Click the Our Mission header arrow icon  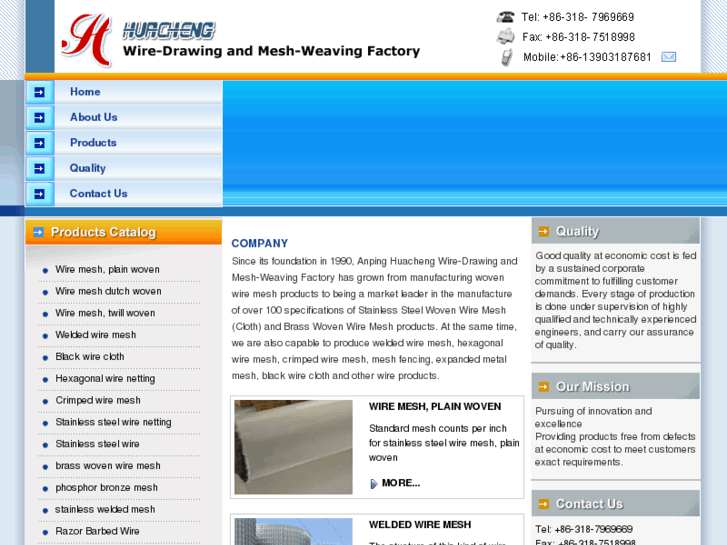(x=543, y=386)
